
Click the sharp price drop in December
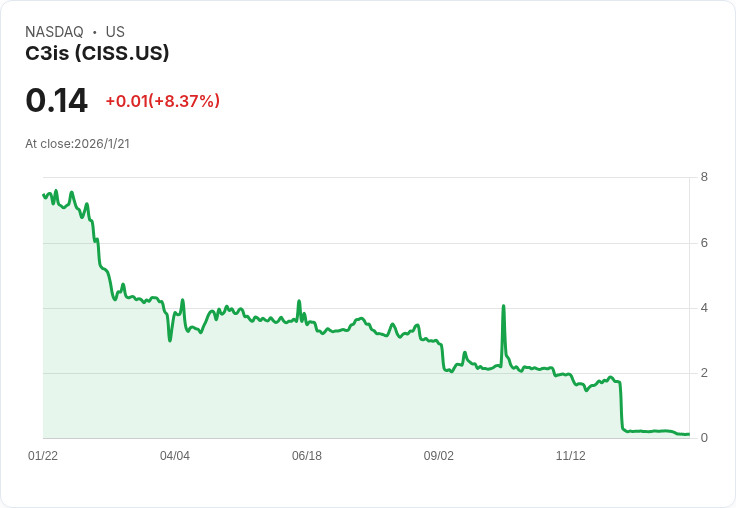click(x=622, y=405)
